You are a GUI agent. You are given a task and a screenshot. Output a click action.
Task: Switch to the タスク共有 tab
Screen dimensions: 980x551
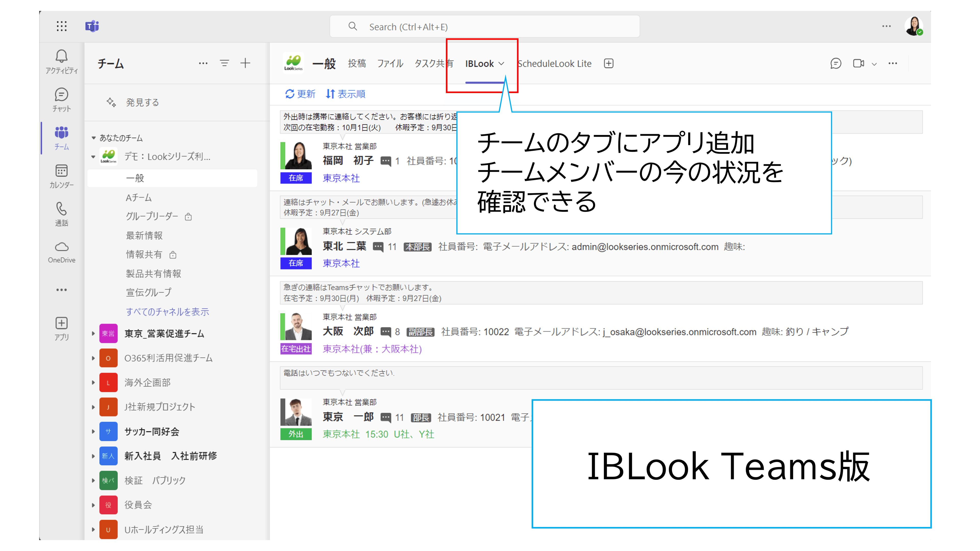[x=434, y=64]
